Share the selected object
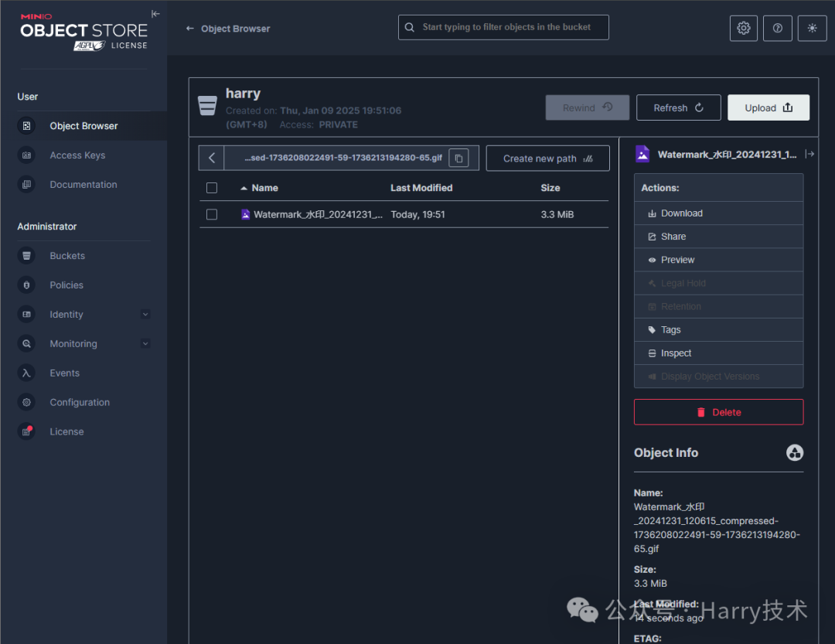The width and height of the screenshot is (835, 644). (x=718, y=237)
